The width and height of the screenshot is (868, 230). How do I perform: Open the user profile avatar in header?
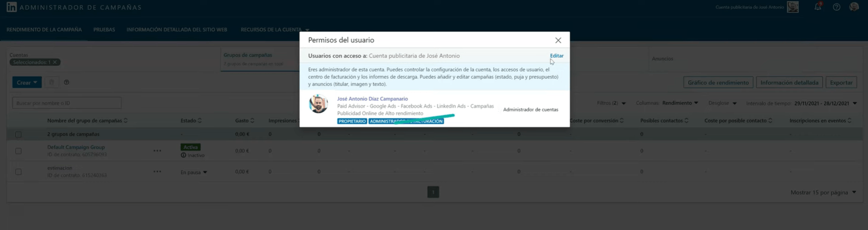tap(854, 7)
